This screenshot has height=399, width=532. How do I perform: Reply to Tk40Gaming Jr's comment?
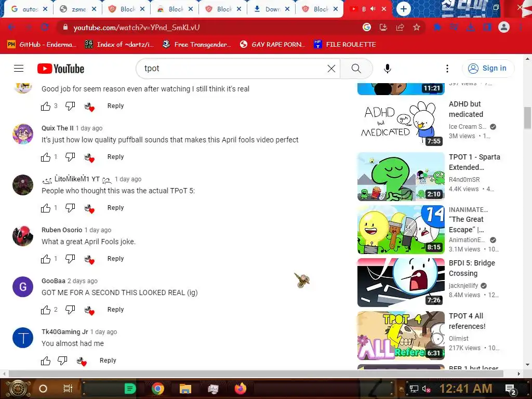pos(108,361)
